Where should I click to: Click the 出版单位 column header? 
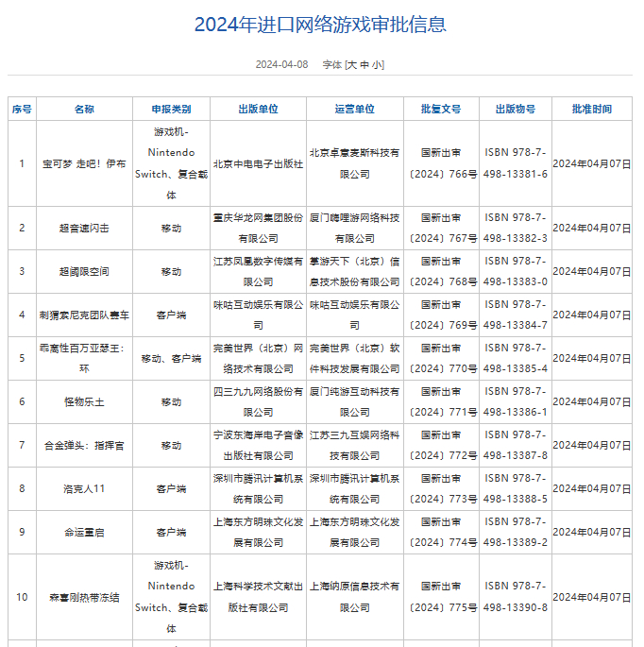(258, 109)
